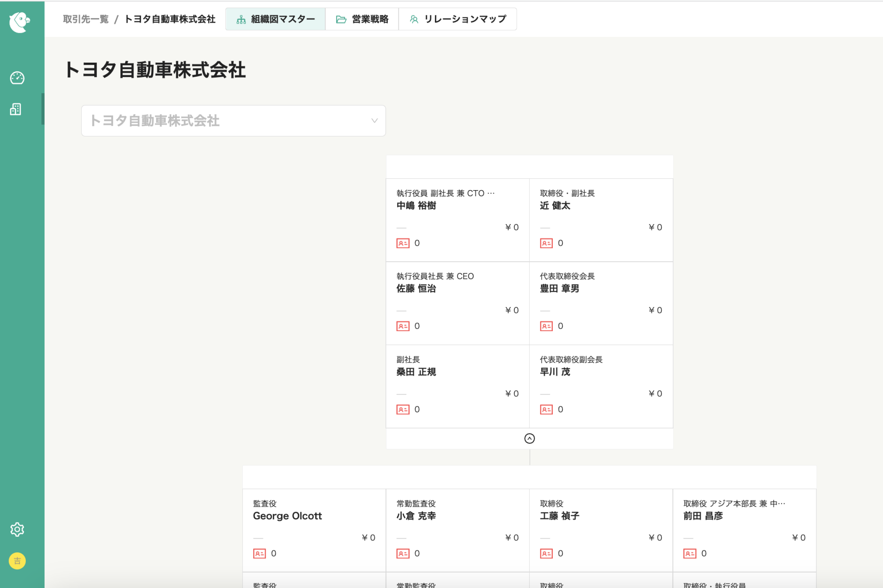Click the business card icon for 佐藤 恒治

tap(403, 326)
